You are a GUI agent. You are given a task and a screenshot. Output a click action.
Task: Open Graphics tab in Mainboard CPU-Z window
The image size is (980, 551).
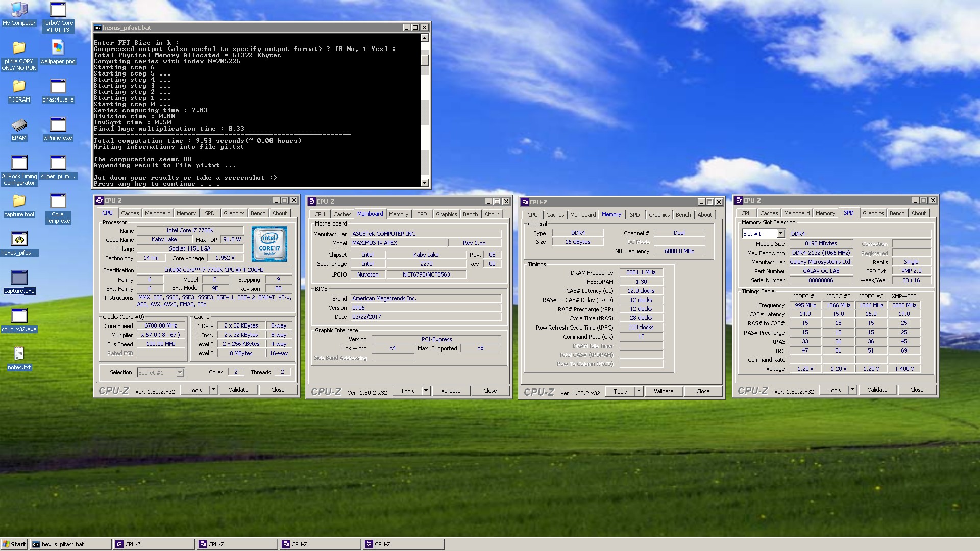click(447, 215)
